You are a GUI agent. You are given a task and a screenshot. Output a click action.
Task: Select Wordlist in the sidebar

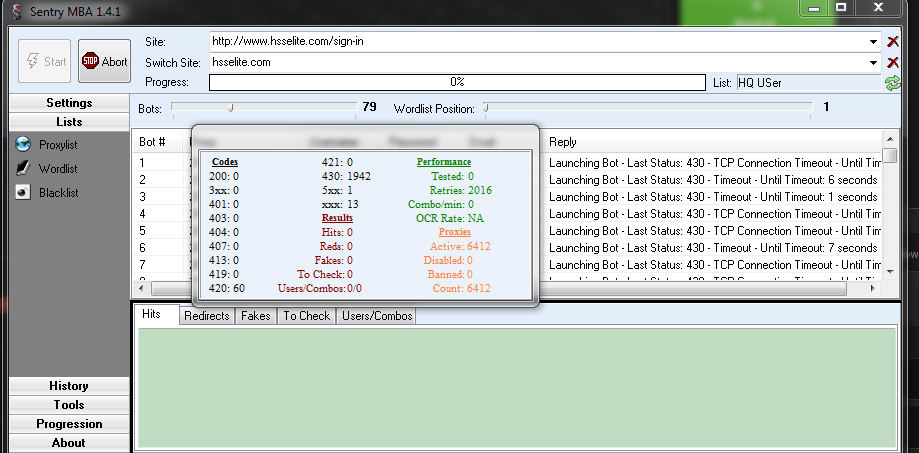click(x=58, y=169)
